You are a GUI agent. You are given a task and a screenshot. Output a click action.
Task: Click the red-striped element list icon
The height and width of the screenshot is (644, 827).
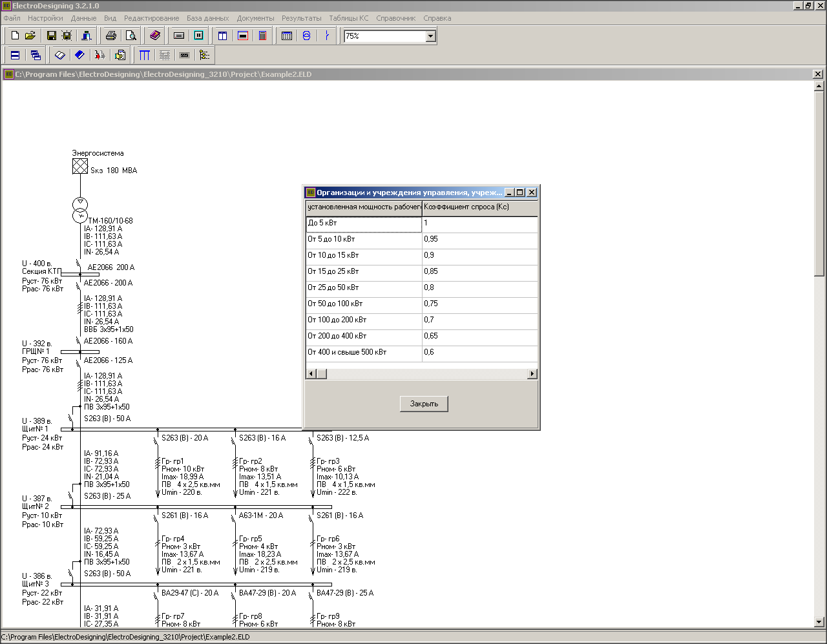[x=262, y=36]
